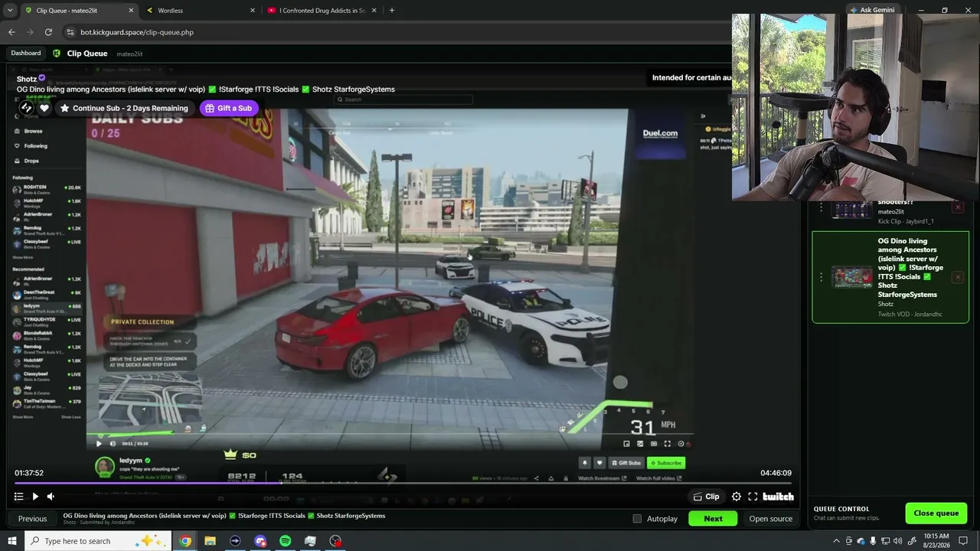Click Open source button
Viewport: 980px width, 551px height.
pos(770,519)
